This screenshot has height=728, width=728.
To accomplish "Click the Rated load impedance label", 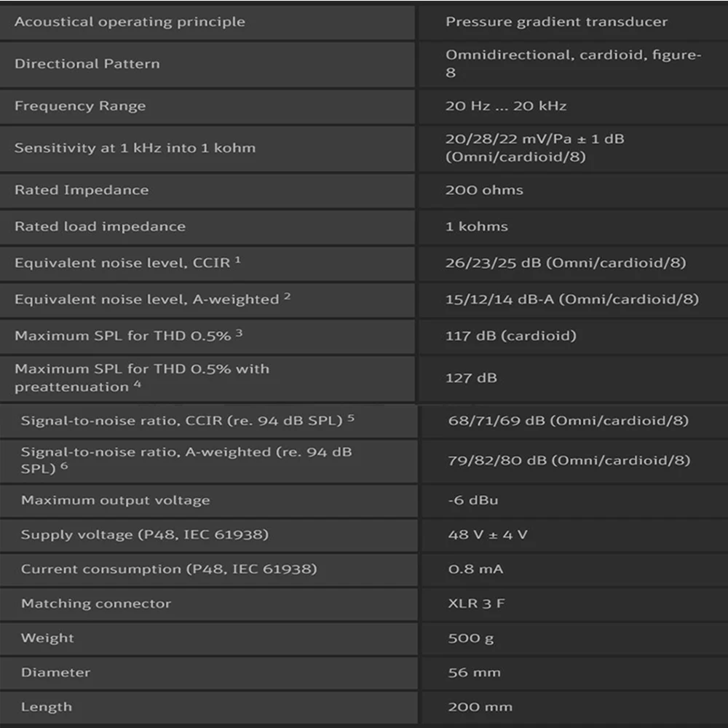I will (x=100, y=226).
